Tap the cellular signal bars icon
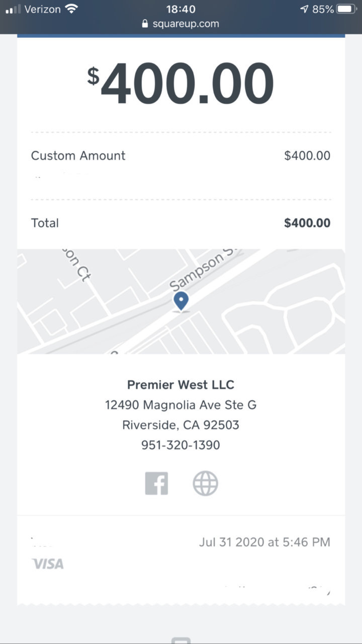 pyautogui.click(x=13, y=9)
